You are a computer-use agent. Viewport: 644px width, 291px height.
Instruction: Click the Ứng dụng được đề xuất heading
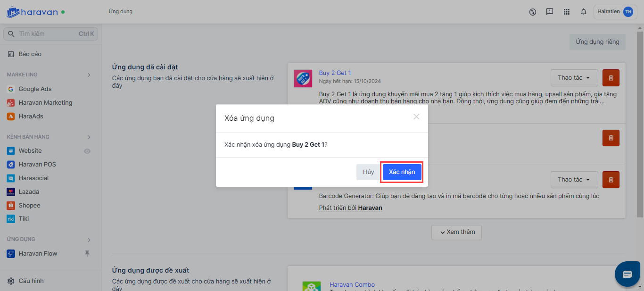(x=150, y=271)
